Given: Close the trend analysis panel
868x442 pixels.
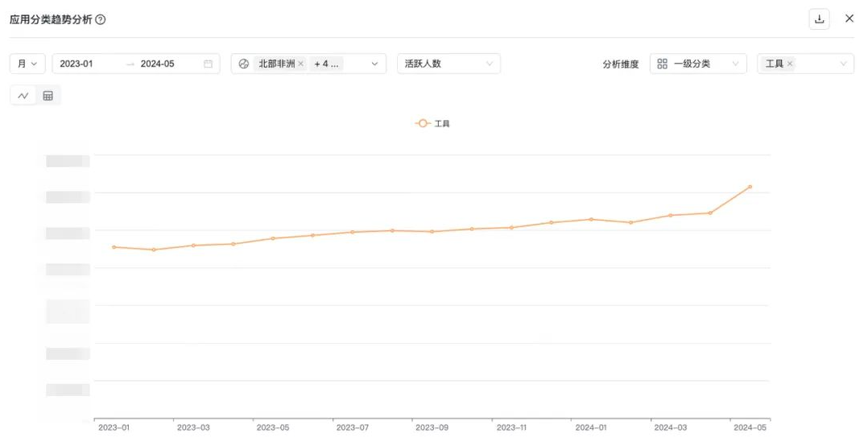Looking at the screenshot, I should click(x=849, y=19).
